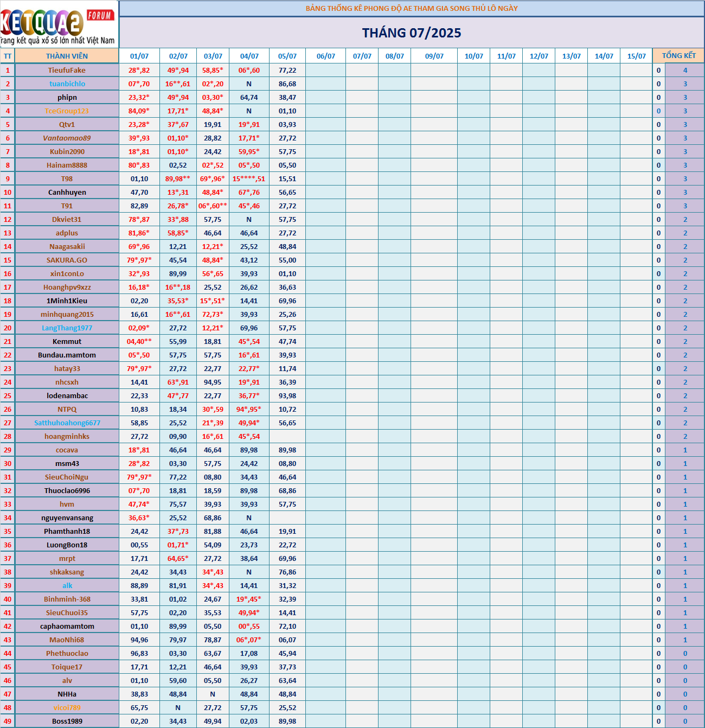Select member name vicoi789
The image size is (705, 728).
pos(67,707)
